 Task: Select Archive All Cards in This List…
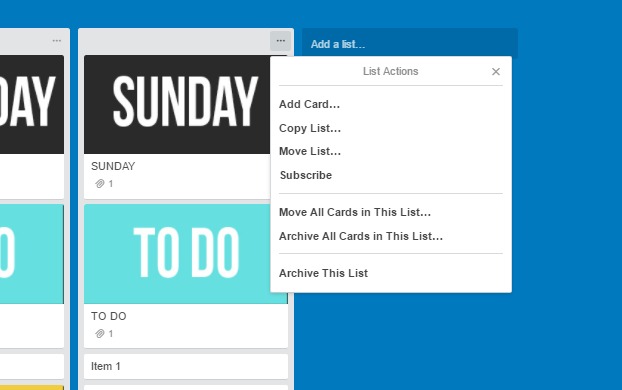pyautogui.click(x=361, y=236)
